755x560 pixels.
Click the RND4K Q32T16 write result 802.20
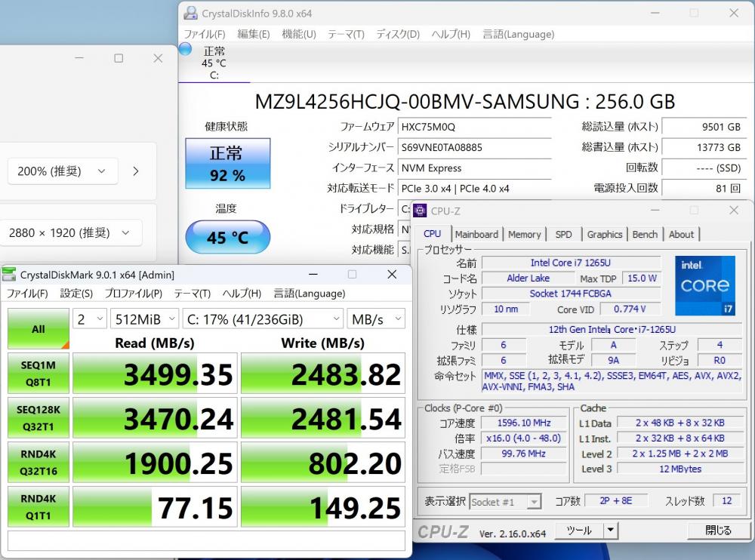(323, 462)
